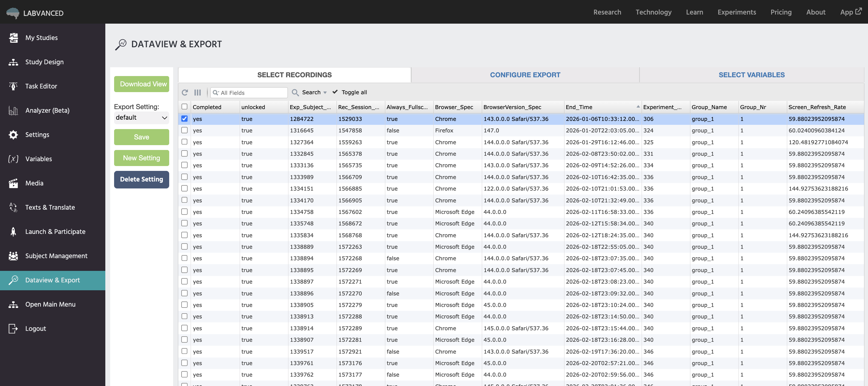This screenshot has width=868, height=386.
Task: Expand the Search options dropdown arrow
Action: [x=325, y=93]
